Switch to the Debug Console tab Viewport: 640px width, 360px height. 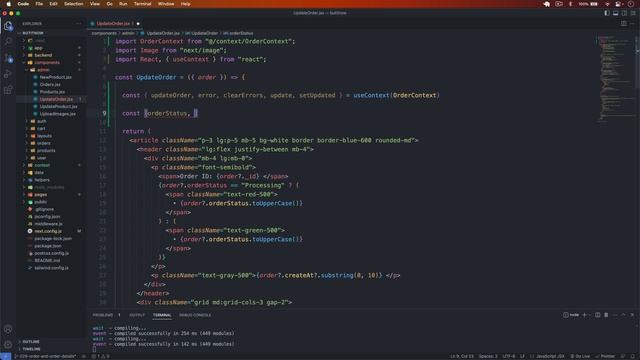pyautogui.click(x=195, y=315)
